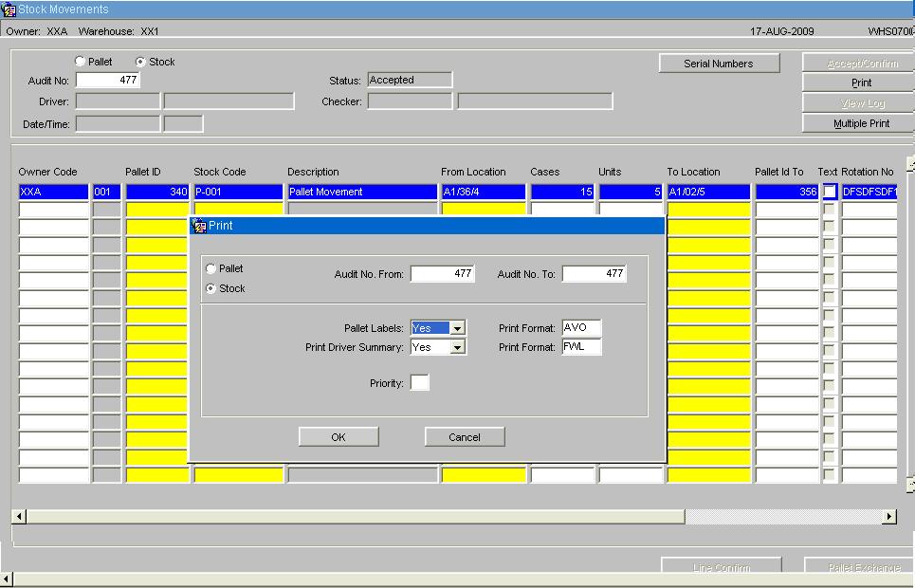Click the Pallet Movement description cell

point(362,193)
